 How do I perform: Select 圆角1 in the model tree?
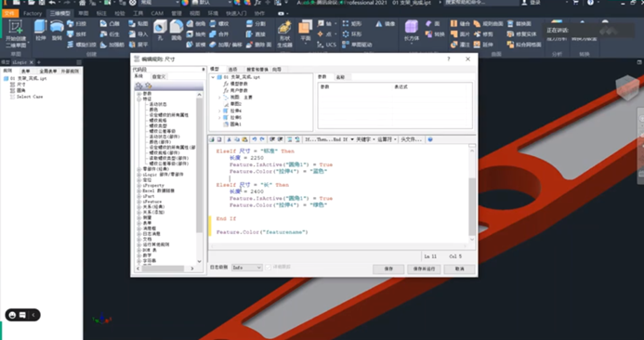tap(235, 124)
